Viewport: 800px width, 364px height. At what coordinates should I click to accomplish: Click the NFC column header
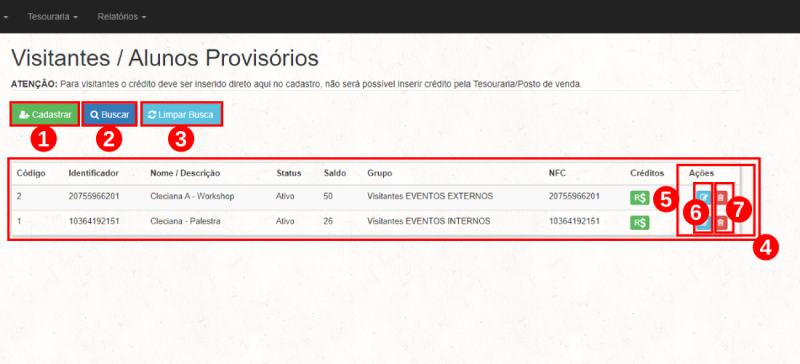[x=557, y=173]
